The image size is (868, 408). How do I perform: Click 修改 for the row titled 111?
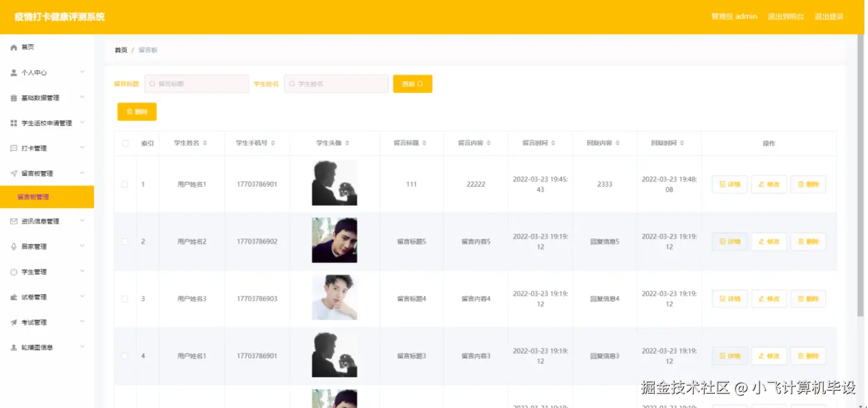[x=769, y=184]
